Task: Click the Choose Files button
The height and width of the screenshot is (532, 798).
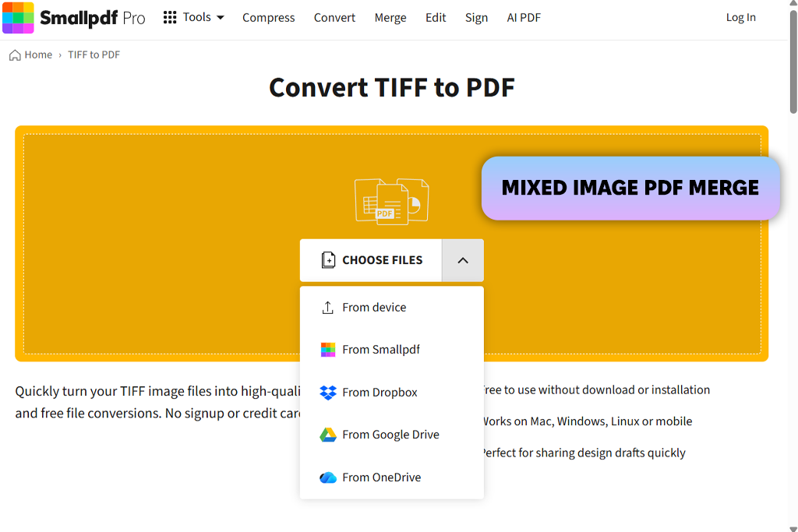Action: click(x=371, y=260)
